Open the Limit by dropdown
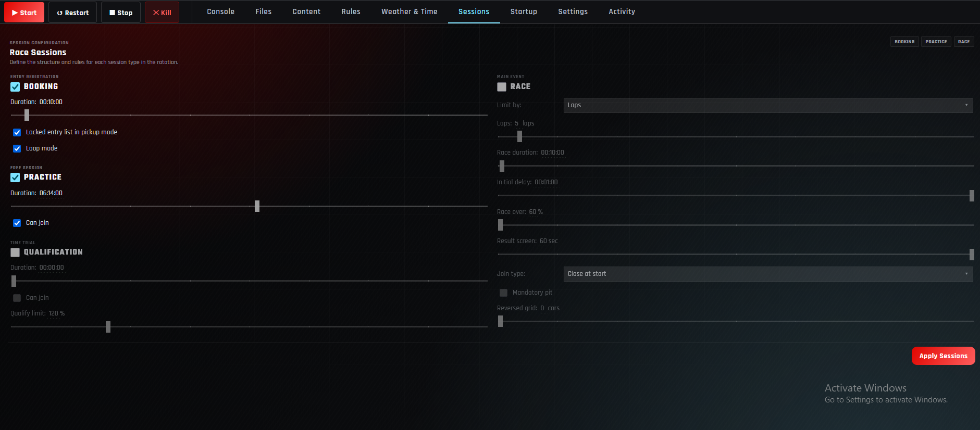980x430 pixels. (768, 105)
